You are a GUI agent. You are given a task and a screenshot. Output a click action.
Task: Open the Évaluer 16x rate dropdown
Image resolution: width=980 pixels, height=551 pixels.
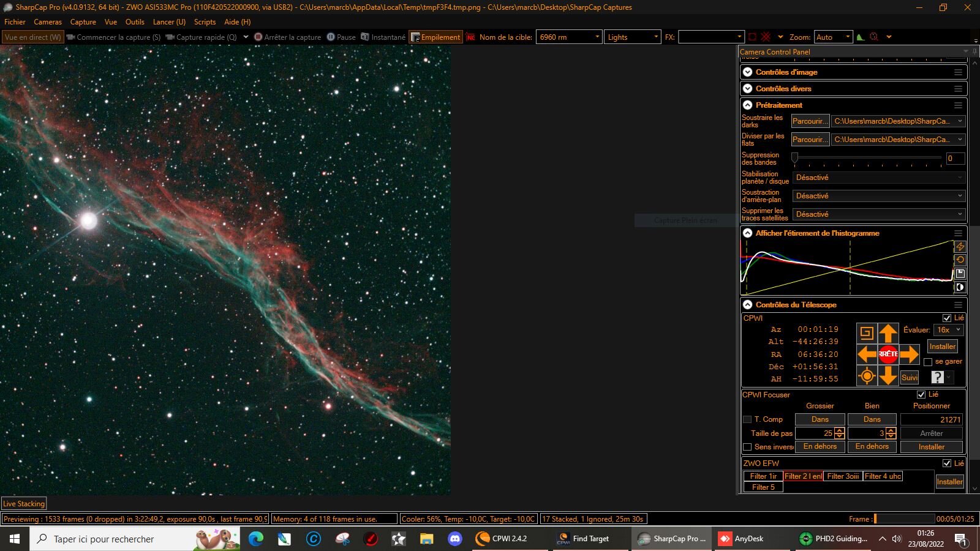point(949,330)
